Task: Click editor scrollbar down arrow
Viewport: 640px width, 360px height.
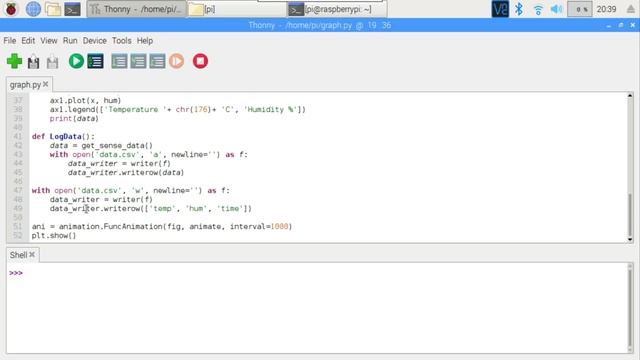Action: pos(630,239)
